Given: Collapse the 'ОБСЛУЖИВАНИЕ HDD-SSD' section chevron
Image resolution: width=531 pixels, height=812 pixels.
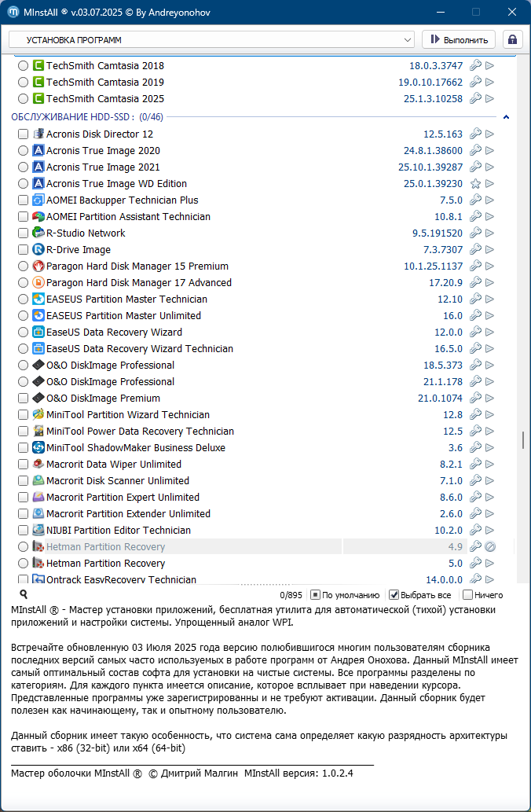Looking at the screenshot, I should point(506,117).
